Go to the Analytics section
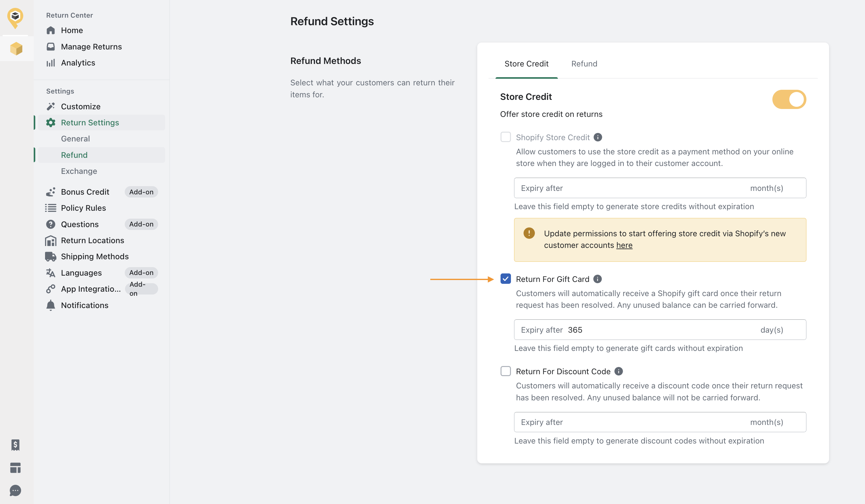865x504 pixels. (x=78, y=63)
